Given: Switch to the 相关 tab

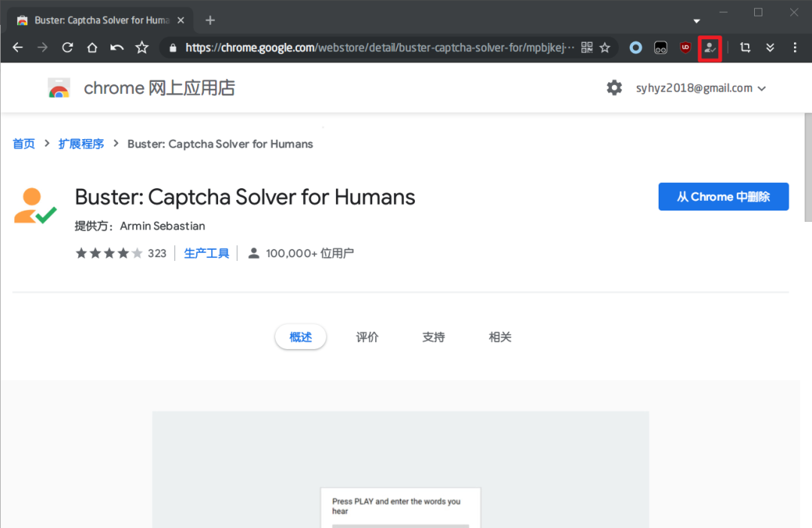Looking at the screenshot, I should (500, 337).
